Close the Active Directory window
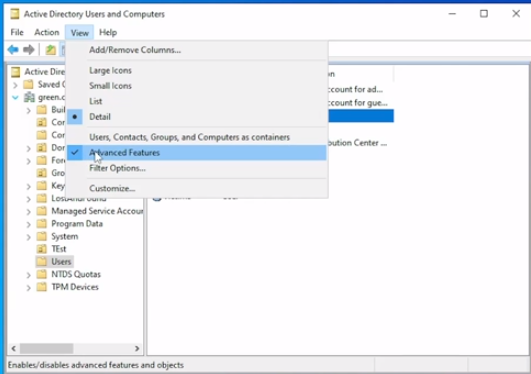531x374 pixels. (x=516, y=14)
